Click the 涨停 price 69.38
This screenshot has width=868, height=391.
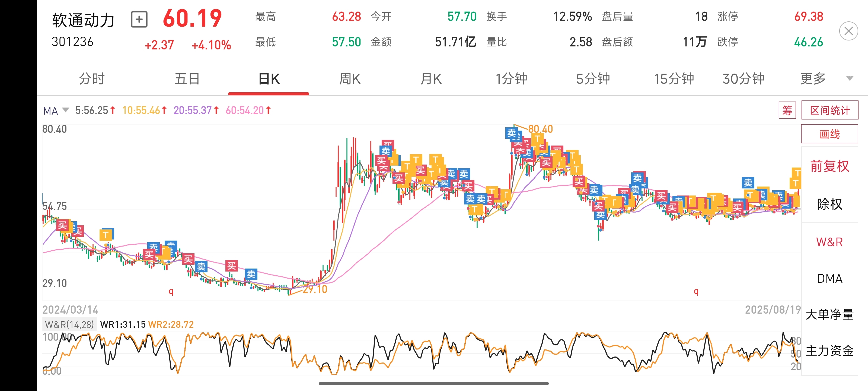[x=808, y=17]
